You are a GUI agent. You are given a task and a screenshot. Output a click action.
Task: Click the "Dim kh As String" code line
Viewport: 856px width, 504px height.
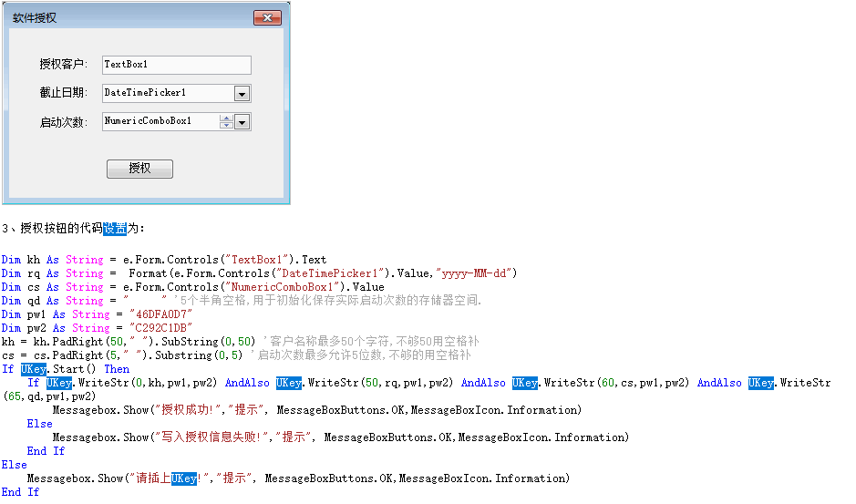[164, 260]
